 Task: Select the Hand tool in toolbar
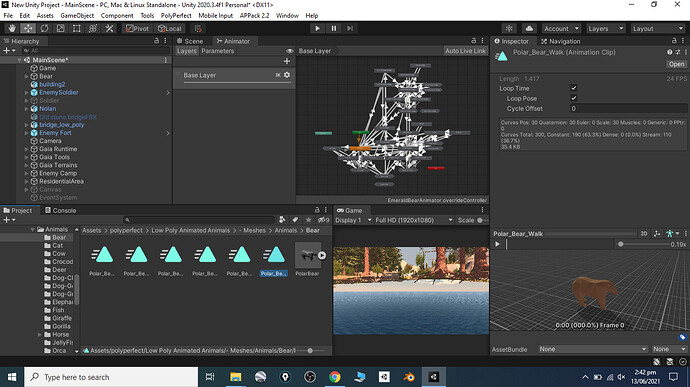(11, 28)
